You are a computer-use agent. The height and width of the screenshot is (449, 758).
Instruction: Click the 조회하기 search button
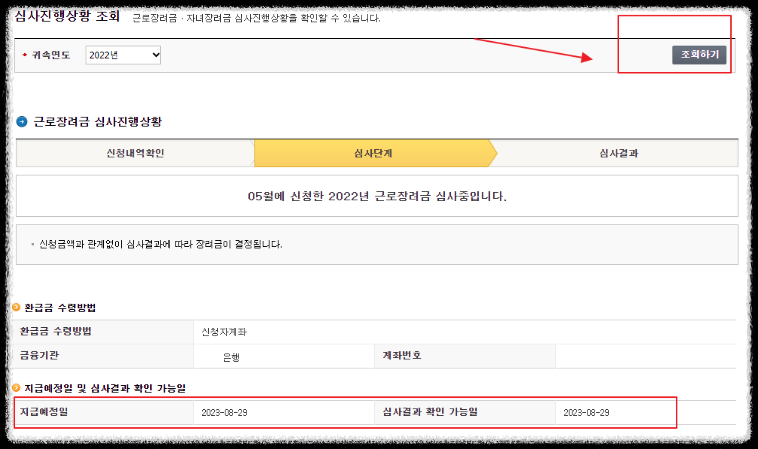[699, 55]
